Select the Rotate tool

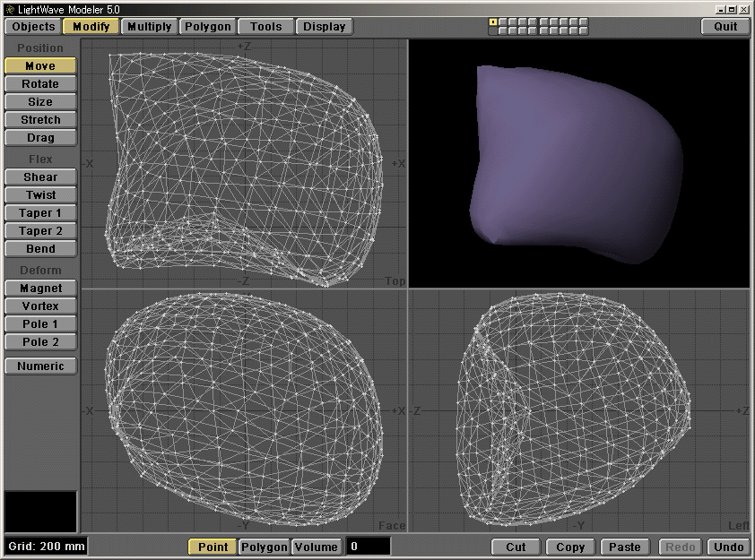click(x=39, y=83)
